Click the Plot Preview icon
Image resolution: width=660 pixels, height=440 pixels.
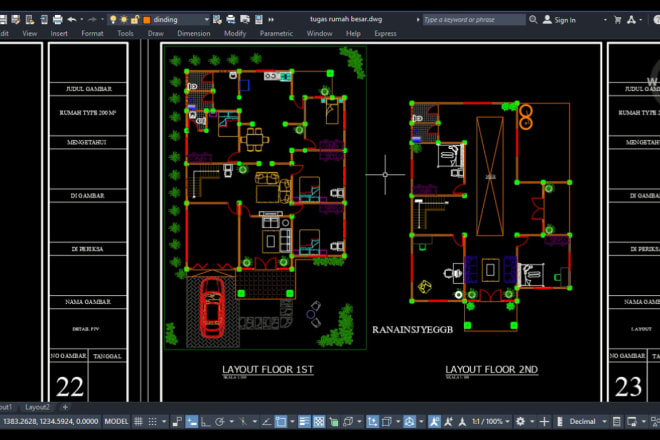pos(245,19)
